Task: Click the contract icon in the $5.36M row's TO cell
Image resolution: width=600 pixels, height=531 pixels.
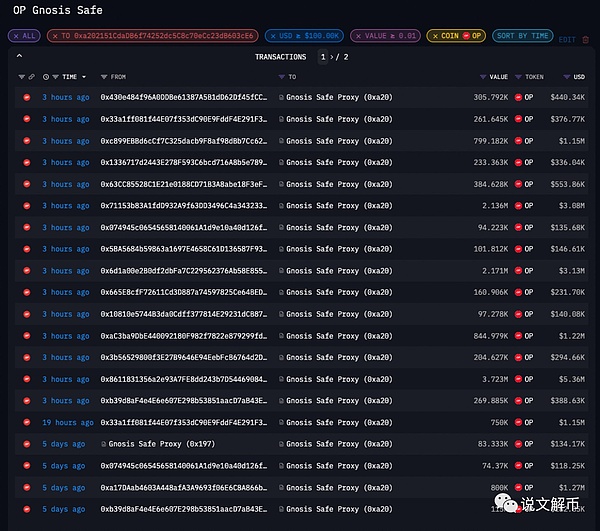Action: 281,379
